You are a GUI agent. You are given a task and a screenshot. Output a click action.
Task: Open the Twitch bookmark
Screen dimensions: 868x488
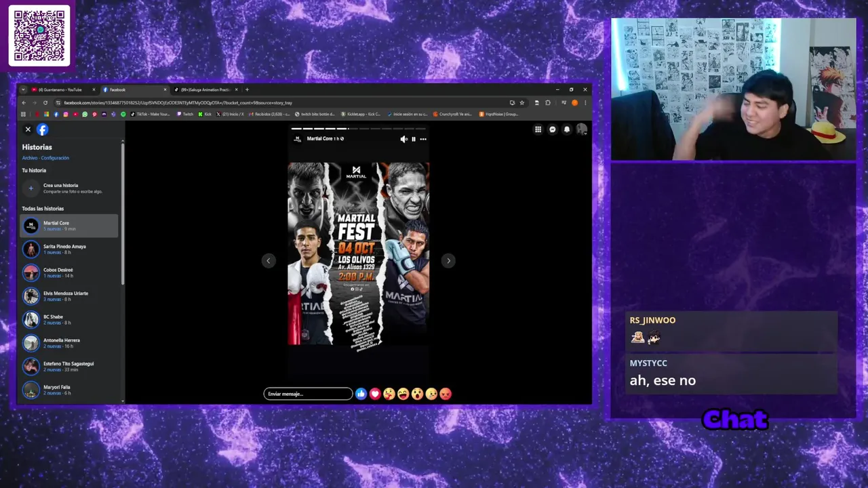pos(185,114)
